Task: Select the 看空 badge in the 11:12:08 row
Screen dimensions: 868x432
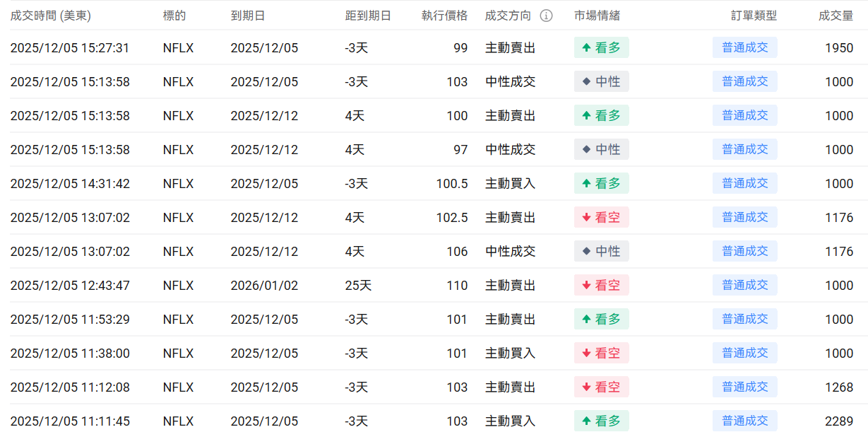Action: point(601,387)
